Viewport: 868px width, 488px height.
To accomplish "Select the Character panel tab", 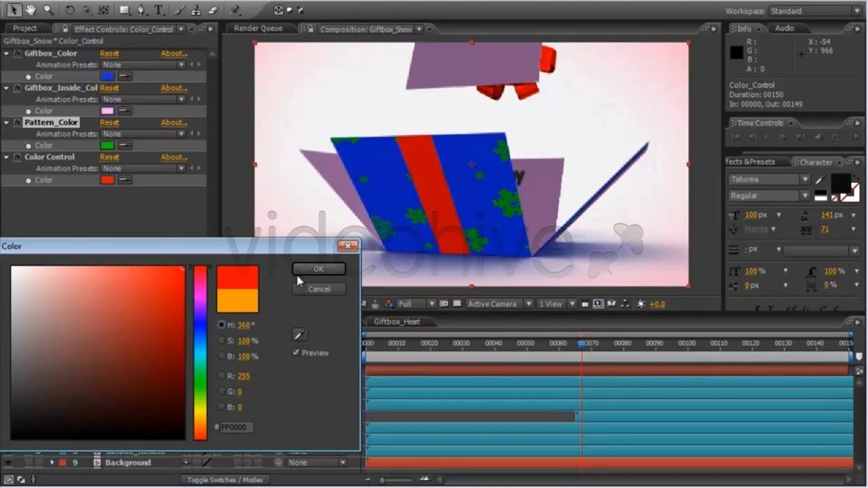I will 816,162.
